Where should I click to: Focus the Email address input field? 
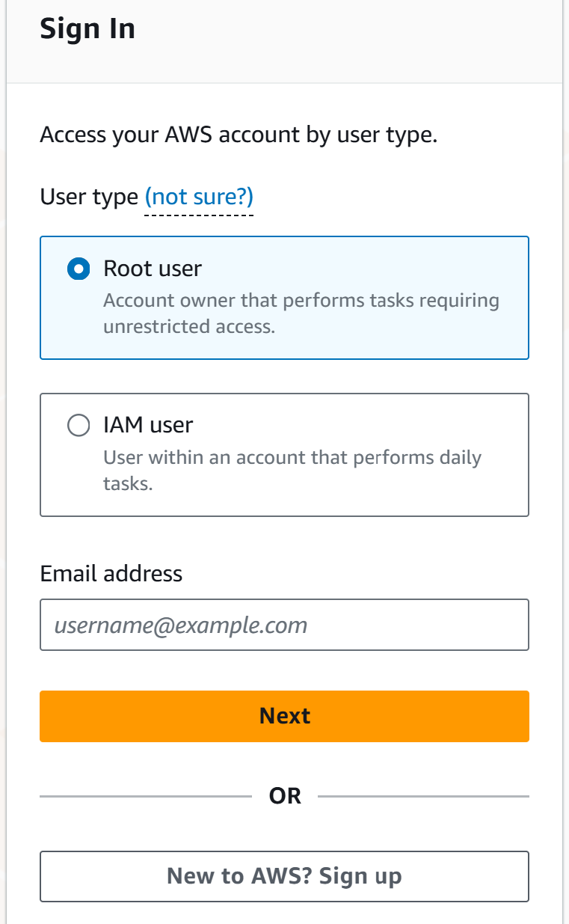(x=284, y=625)
